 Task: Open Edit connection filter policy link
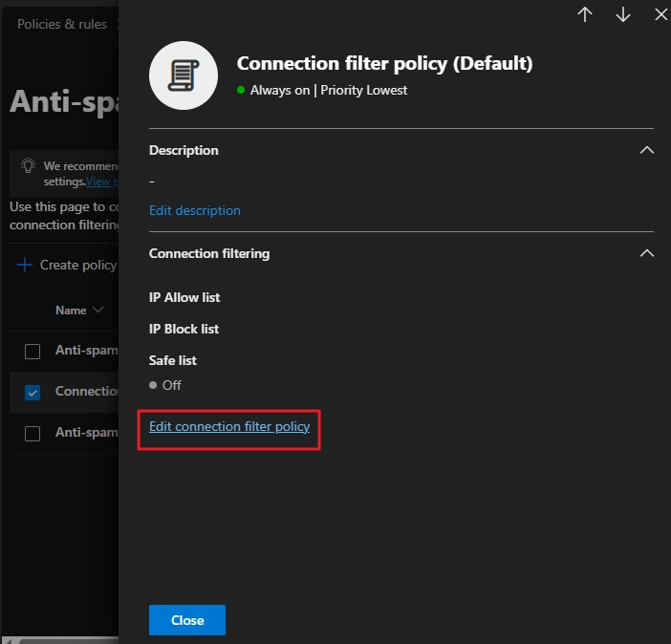229,426
